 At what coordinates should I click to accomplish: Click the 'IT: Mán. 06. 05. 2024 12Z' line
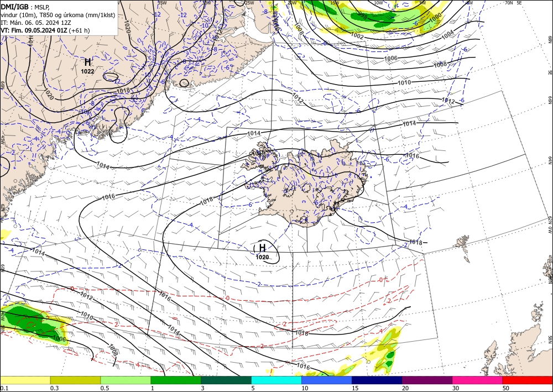point(35,23)
